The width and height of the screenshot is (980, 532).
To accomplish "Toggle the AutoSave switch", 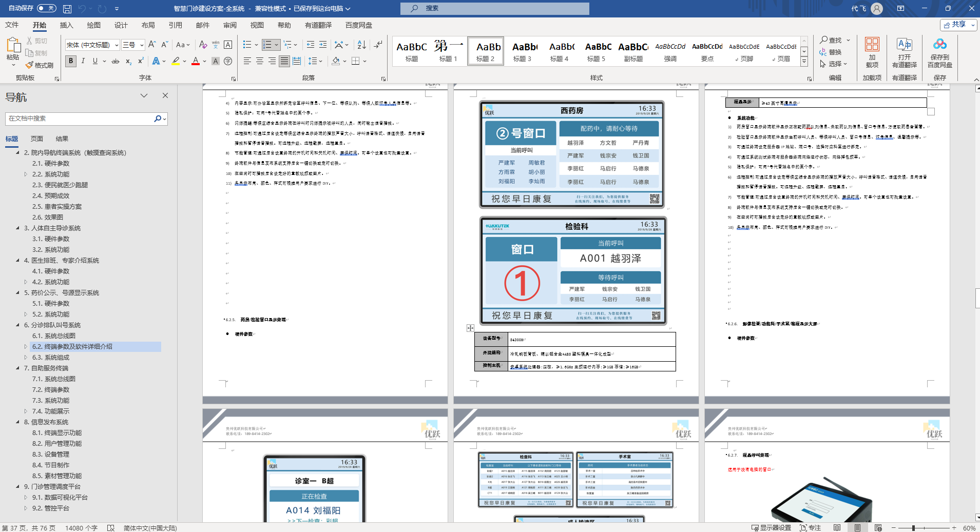I will [x=46, y=8].
